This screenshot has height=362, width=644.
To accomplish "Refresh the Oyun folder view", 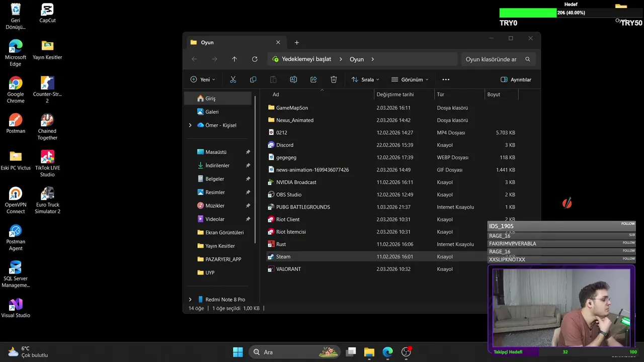I will [x=255, y=59].
